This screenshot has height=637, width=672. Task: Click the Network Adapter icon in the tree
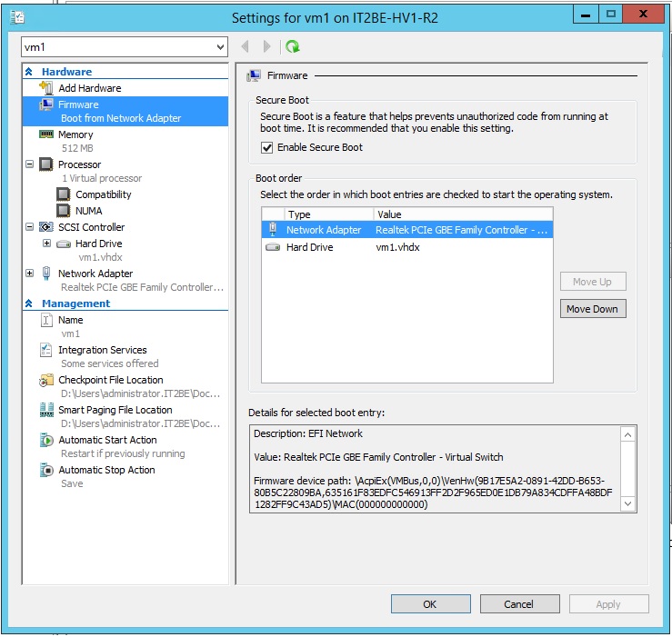[46, 274]
